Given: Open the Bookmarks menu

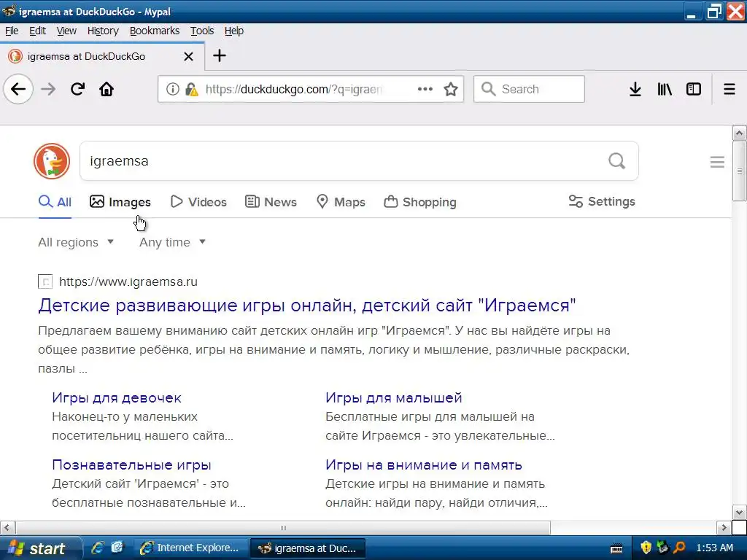Looking at the screenshot, I should pos(155,31).
